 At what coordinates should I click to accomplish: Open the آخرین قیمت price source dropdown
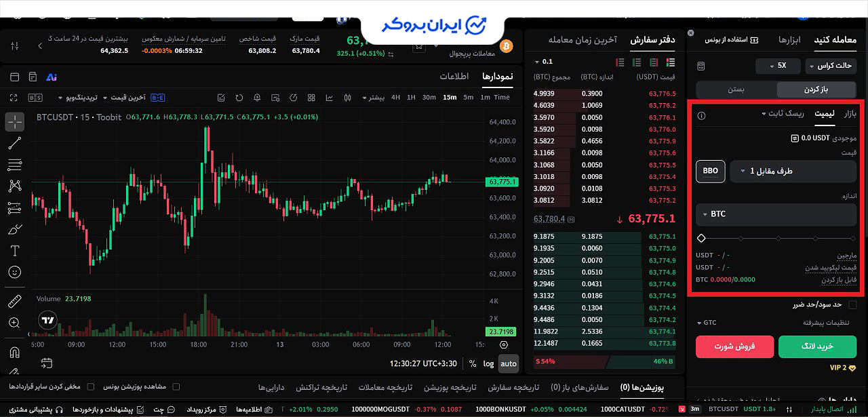tap(124, 98)
